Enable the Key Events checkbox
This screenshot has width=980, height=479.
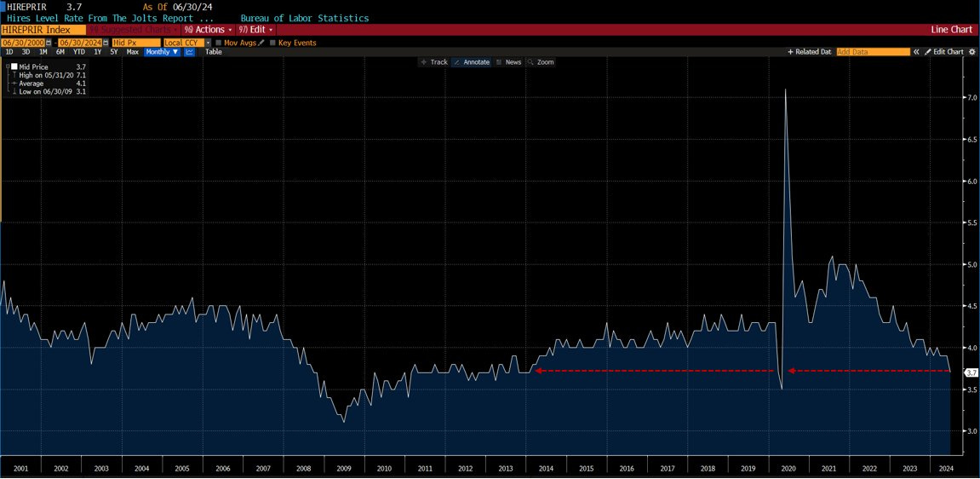click(x=273, y=43)
